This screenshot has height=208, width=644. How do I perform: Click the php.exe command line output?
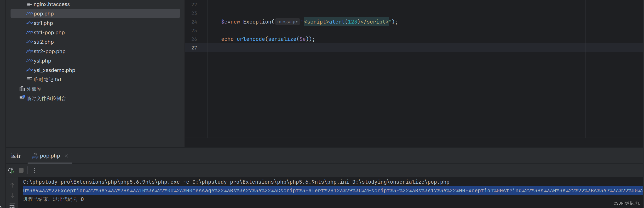click(x=236, y=182)
